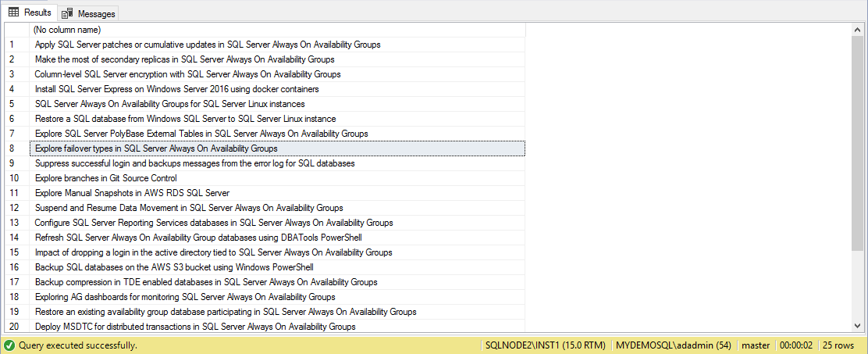Click the green success checkmark icon
Screen dimensions: 868x354
tap(10, 345)
